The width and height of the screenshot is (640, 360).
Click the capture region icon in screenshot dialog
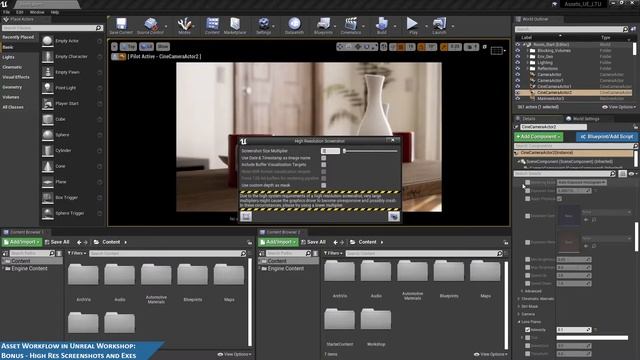coord(246,216)
